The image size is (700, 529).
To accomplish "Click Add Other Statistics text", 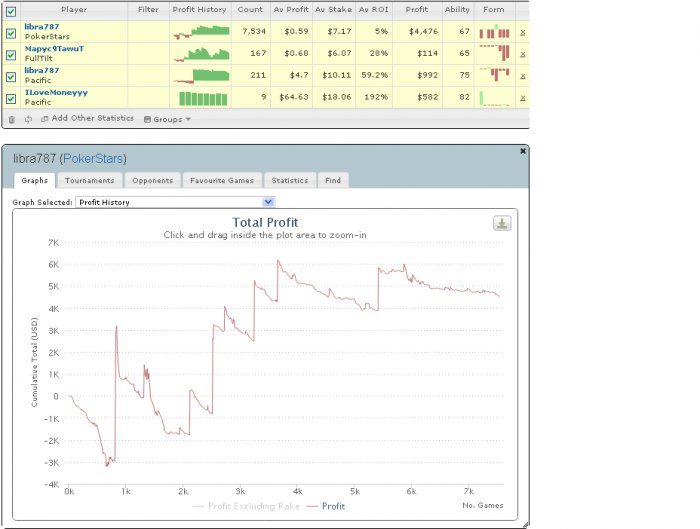I will point(93,118).
